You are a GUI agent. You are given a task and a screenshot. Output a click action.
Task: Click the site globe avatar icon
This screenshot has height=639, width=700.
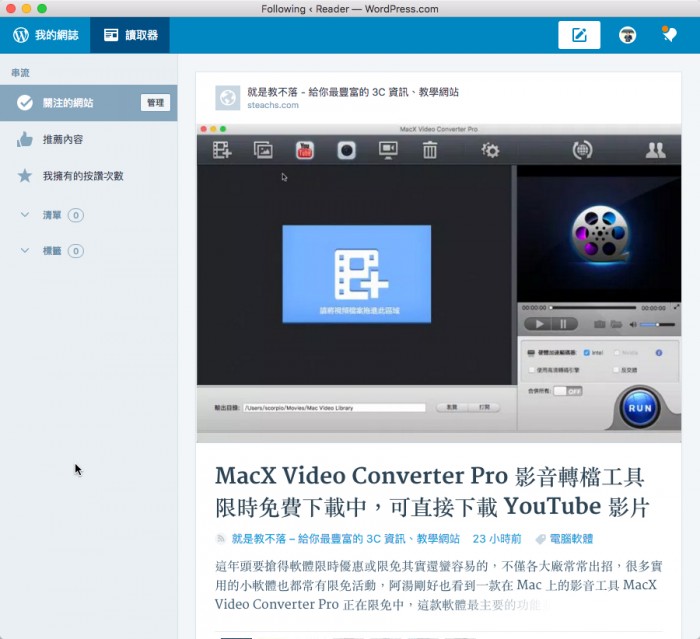click(228, 98)
